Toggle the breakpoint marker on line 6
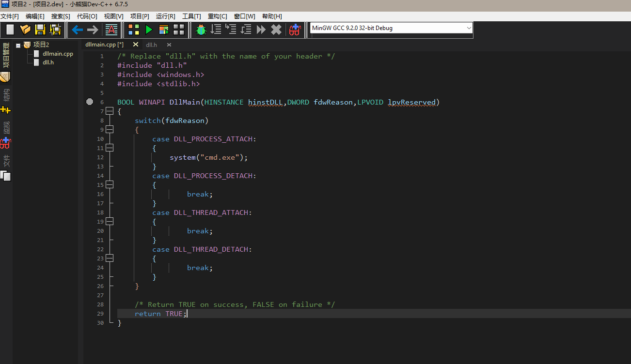 (x=90, y=102)
